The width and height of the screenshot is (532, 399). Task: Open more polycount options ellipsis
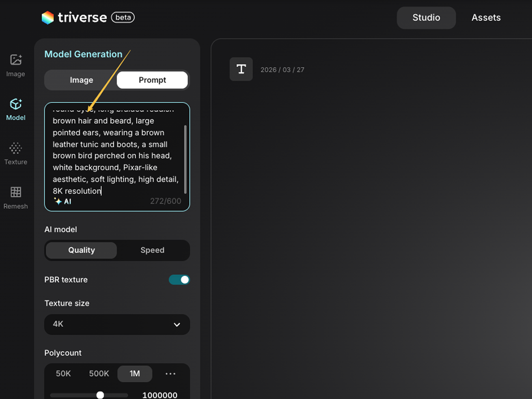pos(170,374)
